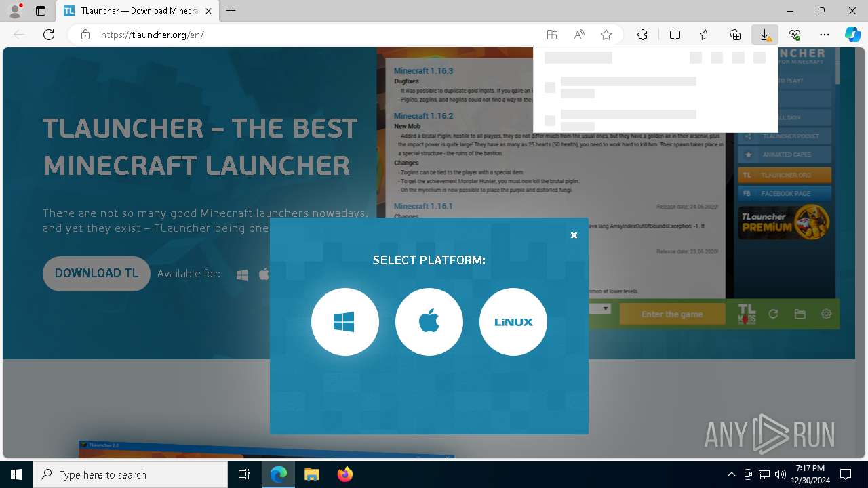This screenshot has height=488, width=868.
Task: Refresh the page in Edge
Action: point(49,35)
